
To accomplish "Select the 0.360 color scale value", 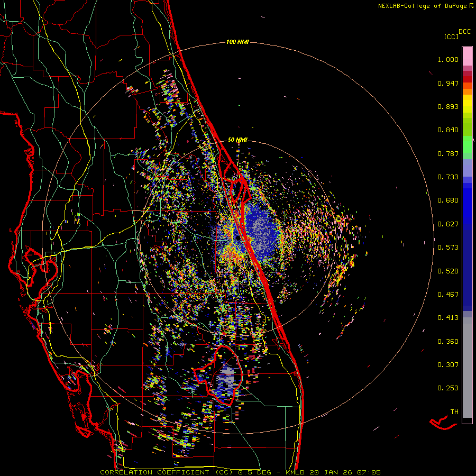I will [448, 342].
